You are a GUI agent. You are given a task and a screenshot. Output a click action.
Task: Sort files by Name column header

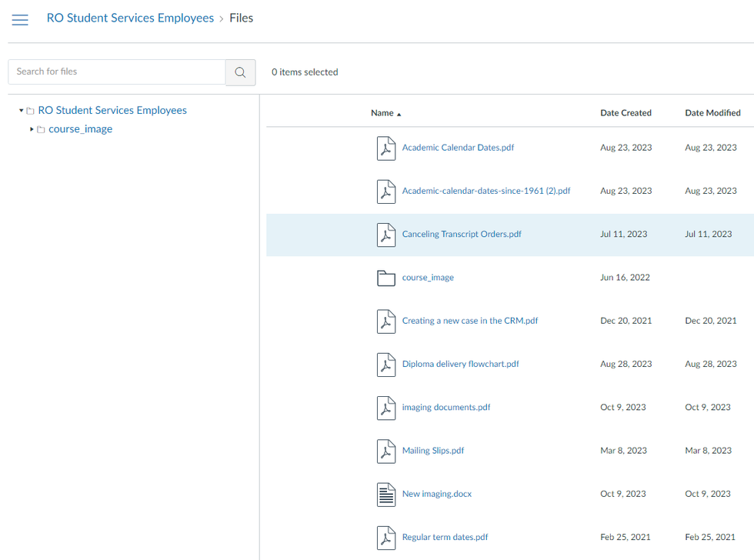pyautogui.click(x=385, y=113)
